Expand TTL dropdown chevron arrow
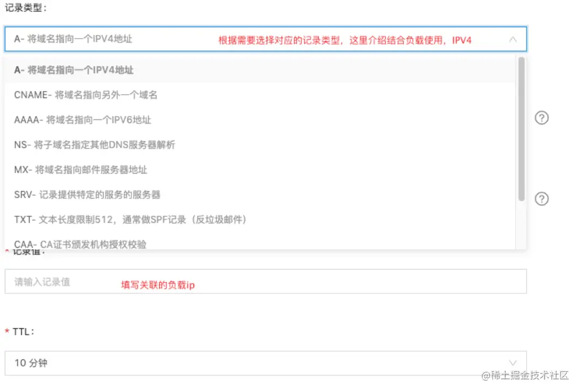 pos(512,363)
